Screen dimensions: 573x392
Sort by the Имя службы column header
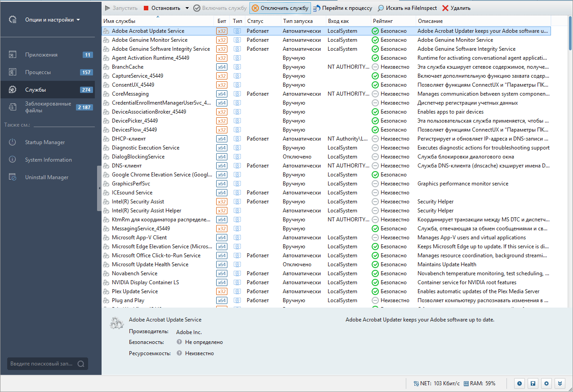click(x=158, y=21)
